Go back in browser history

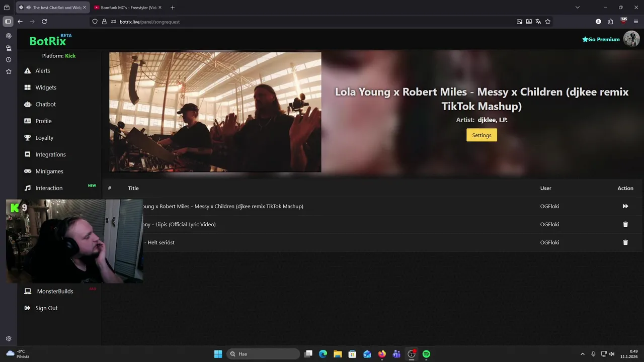click(20, 22)
